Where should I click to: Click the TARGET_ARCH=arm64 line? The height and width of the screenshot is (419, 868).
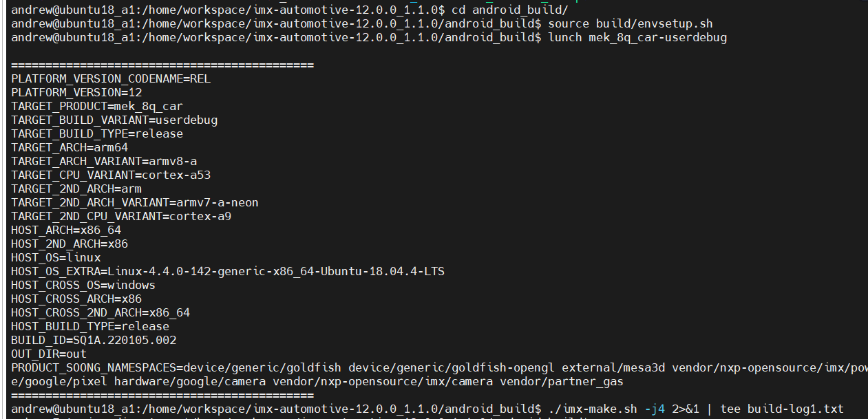[x=70, y=147]
